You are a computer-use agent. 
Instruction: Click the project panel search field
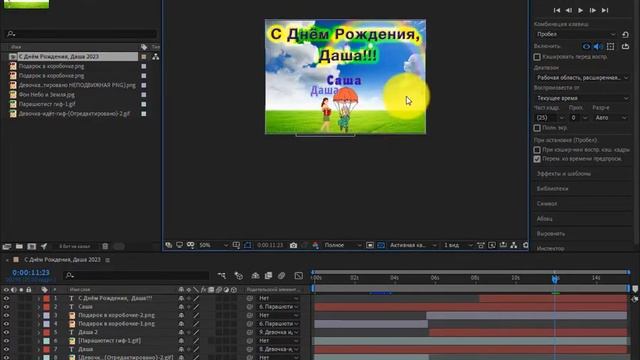point(82,34)
